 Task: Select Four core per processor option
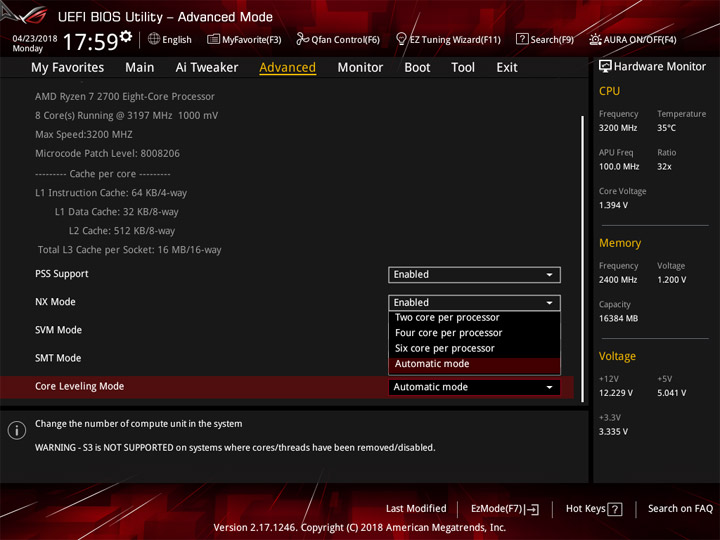[x=474, y=333]
